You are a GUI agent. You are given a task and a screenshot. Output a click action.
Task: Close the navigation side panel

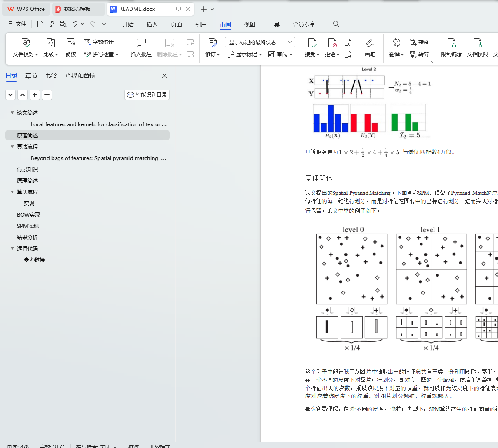[x=164, y=76]
